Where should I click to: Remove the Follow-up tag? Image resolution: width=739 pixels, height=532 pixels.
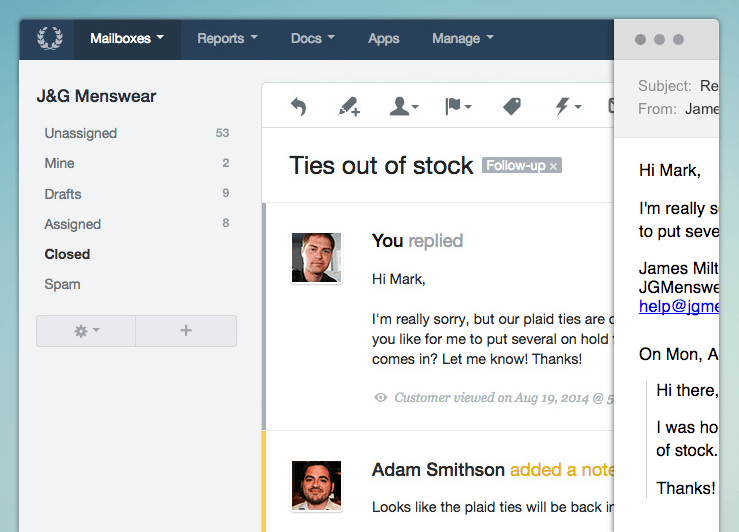553,166
